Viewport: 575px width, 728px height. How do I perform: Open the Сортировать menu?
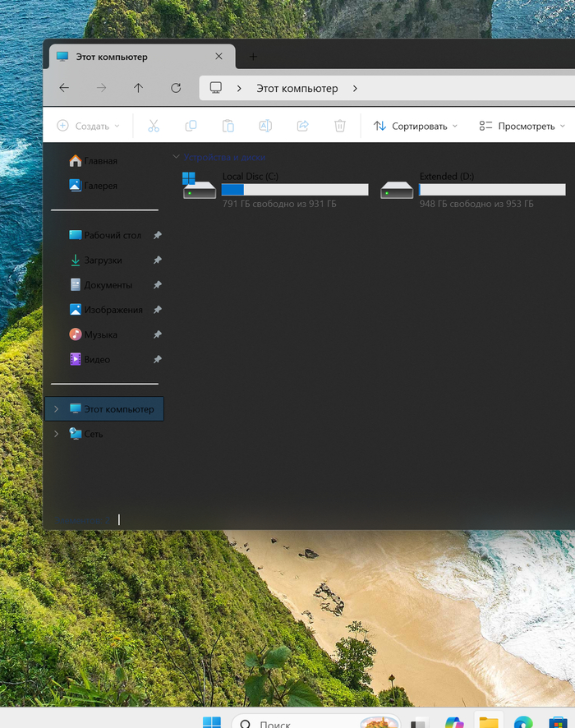(x=416, y=126)
